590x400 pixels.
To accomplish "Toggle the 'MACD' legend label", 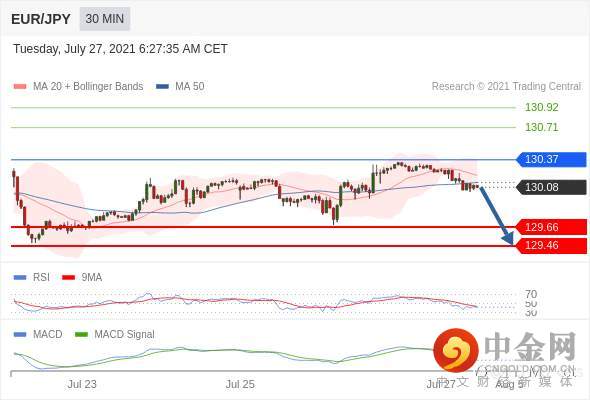I will point(47,334).
